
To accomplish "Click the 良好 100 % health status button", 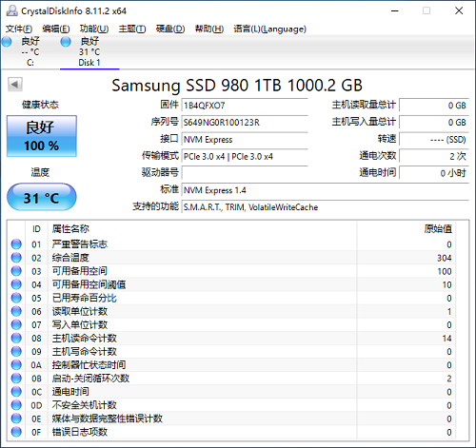I will click(42, 136).
